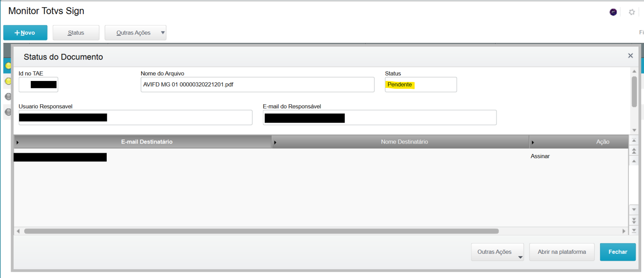The height and width of the screenshot is (278, 644).
Task: Click the +Novo button
Action: coord(25,33)
